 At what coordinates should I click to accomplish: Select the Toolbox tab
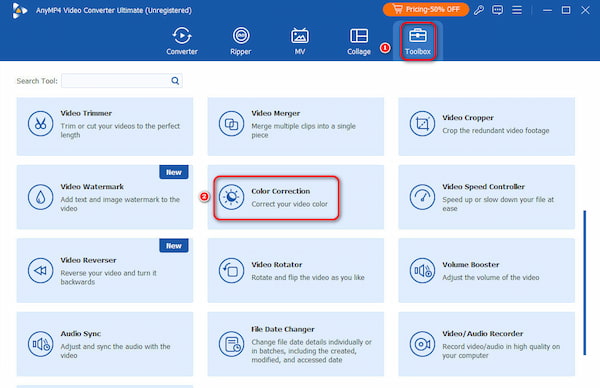(418, 41)
